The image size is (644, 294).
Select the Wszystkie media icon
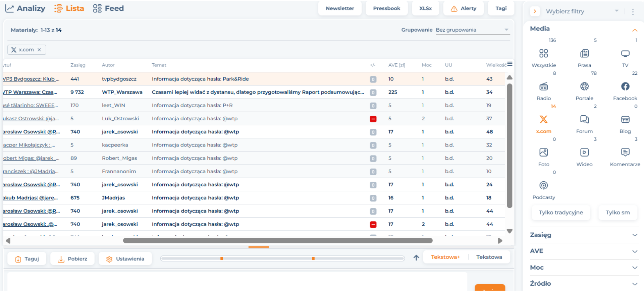coord(543,54)
